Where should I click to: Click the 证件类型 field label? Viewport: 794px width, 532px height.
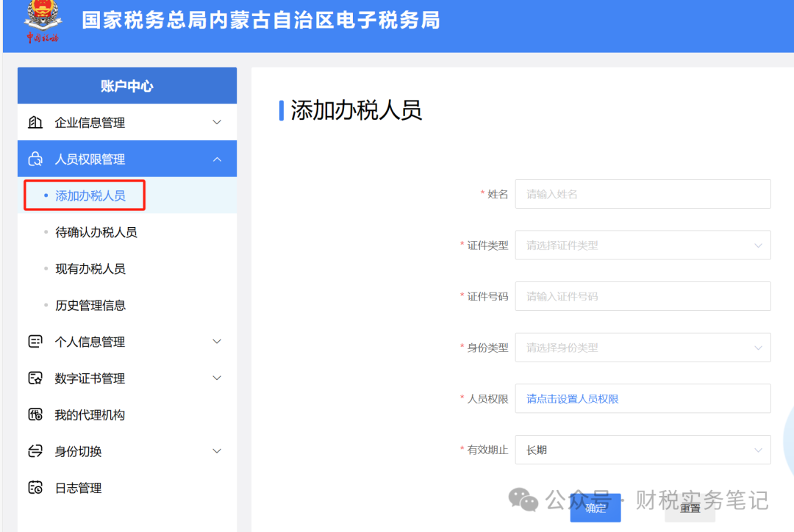pos(487,245)
